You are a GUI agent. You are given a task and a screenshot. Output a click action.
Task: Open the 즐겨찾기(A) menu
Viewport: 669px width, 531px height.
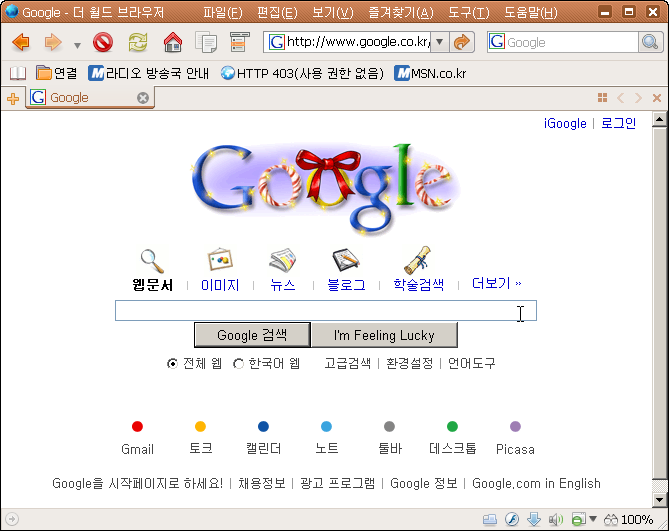coord(401,12)
